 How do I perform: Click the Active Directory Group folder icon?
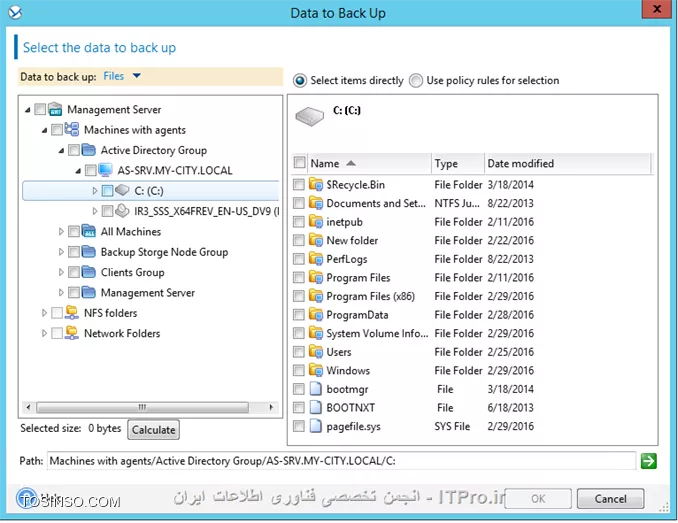[x=89, y=150]
